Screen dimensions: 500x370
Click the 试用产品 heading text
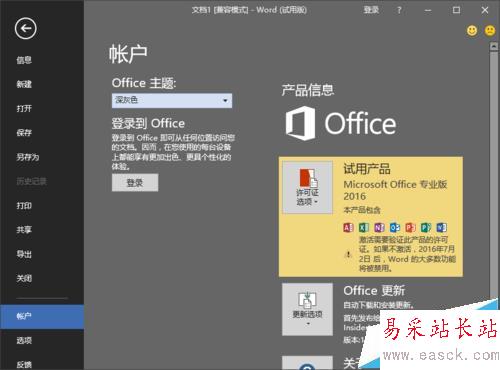point(367,169)
